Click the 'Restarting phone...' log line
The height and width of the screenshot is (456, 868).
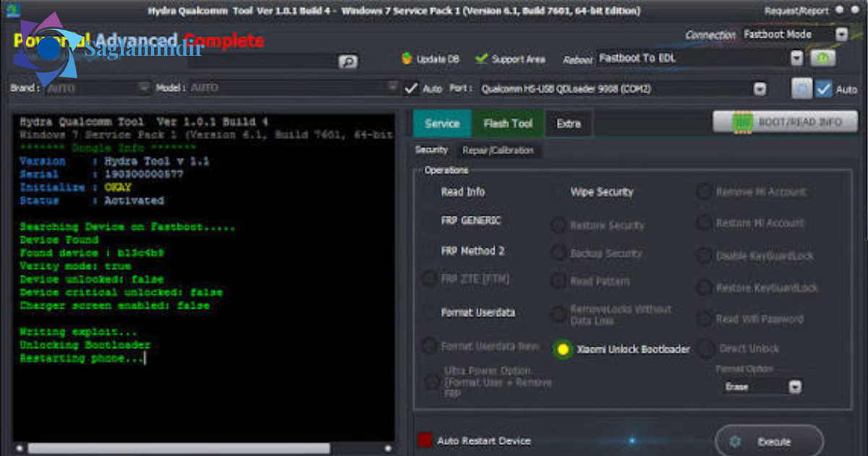point(82,358)
